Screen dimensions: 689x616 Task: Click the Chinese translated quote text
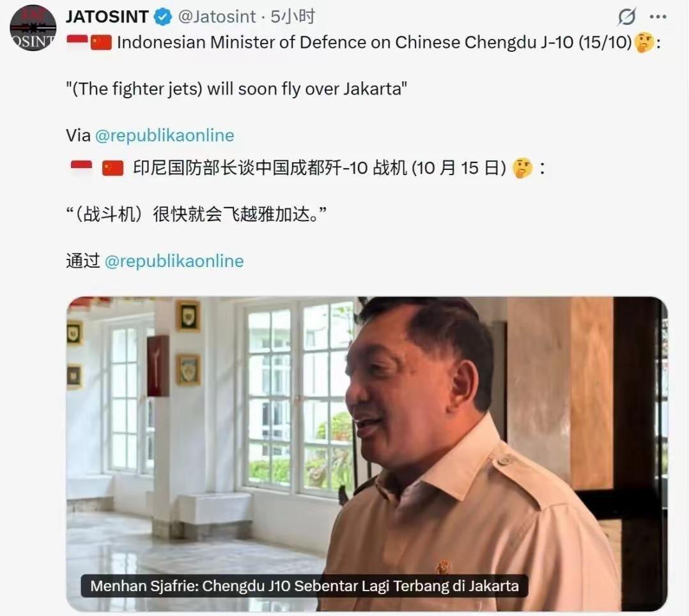tap(196, 215)
